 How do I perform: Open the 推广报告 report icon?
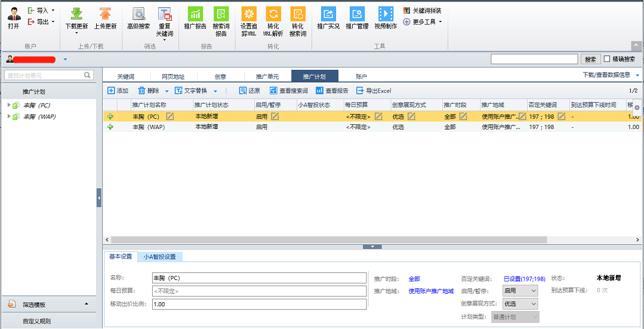click(x=195, y=14)
